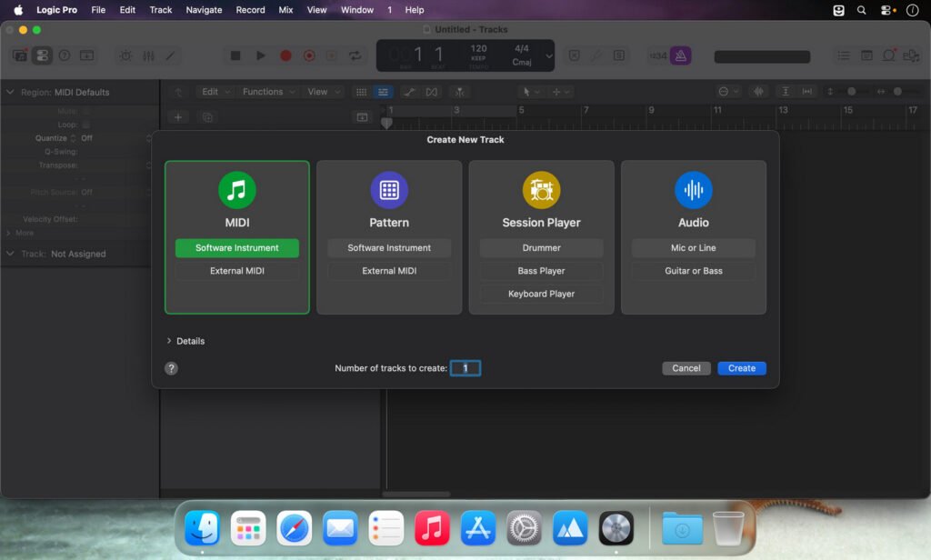
Task: Open Smart Controls from the toolbar
Action: (125, 55)
